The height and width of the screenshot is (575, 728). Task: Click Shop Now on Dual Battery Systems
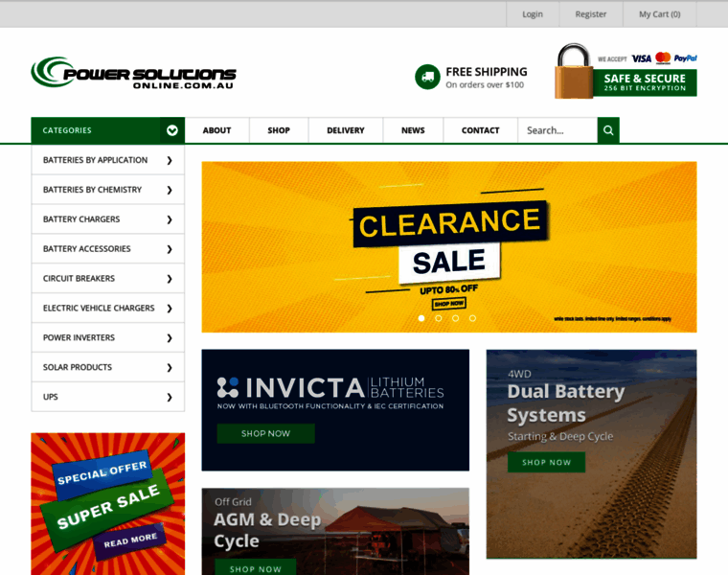pyautogui.click(x=546, y=463)
